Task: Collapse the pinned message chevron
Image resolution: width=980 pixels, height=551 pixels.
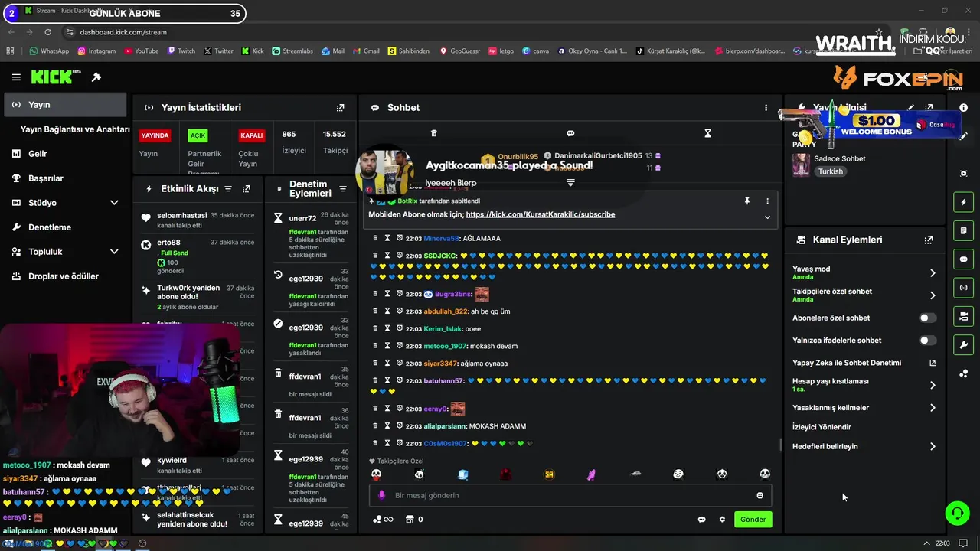Action: (767, 217)
